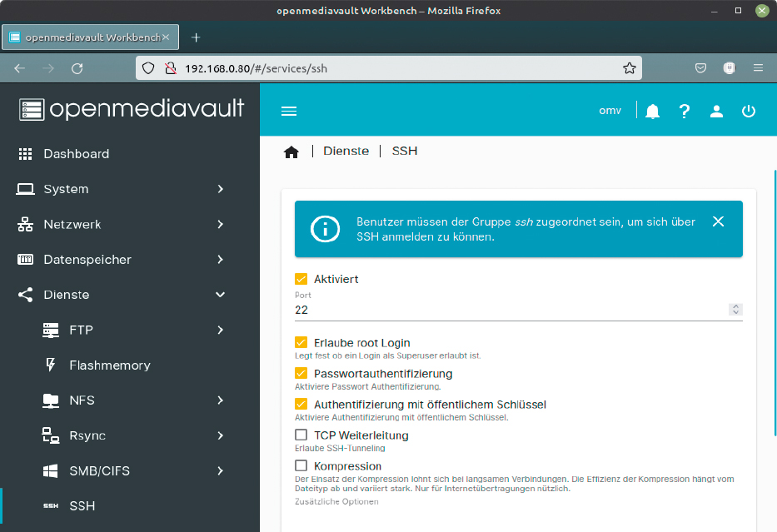Viewport: 777px width, 532px height.
Task: Click the Dienste breadcrumb link
Action: click(x=346, y=151)
